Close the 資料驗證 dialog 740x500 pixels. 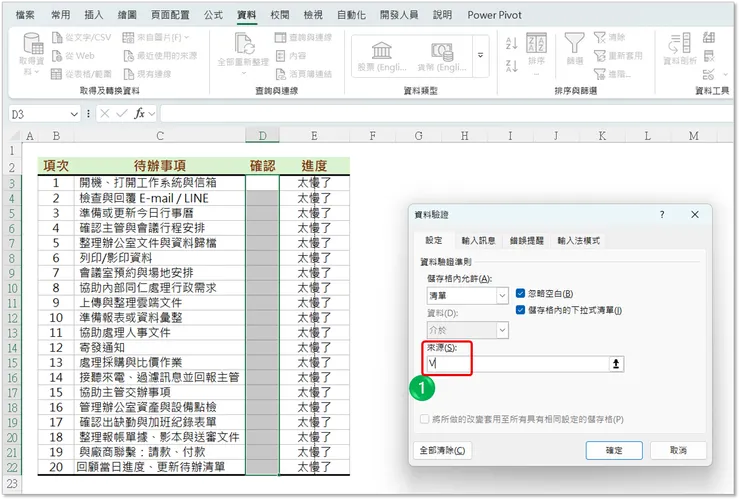[695, 215]
